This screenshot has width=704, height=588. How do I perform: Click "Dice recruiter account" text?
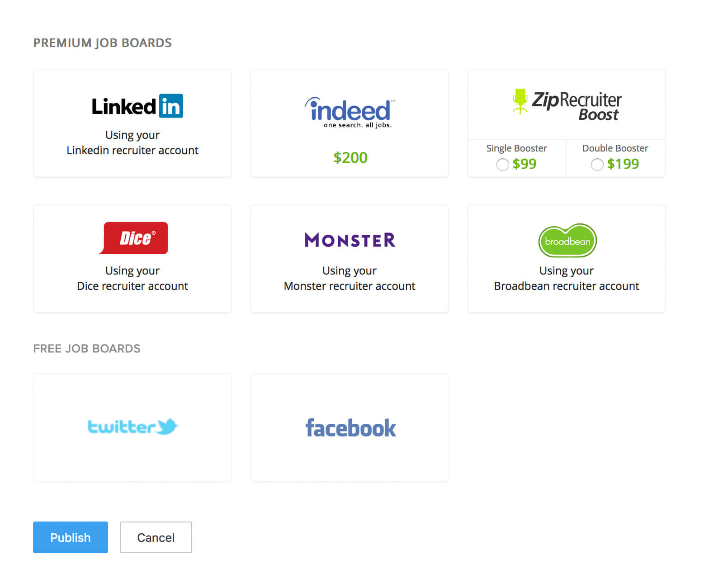[x=132, y=286]
